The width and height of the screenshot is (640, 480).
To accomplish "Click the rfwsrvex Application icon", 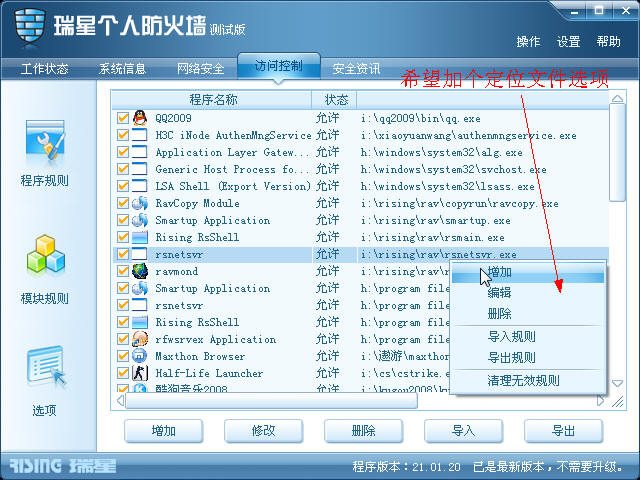I will tap(140, 339).
